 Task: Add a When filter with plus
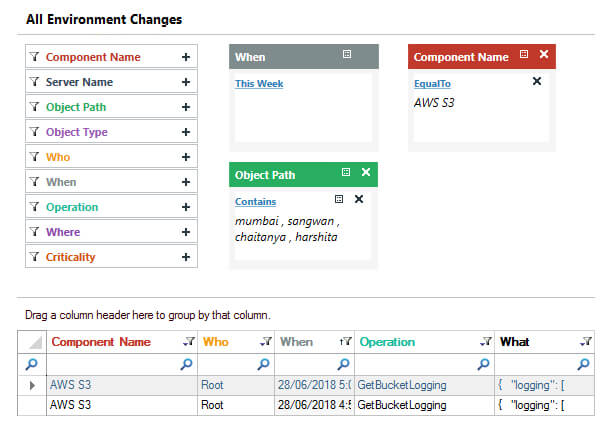pyautogui.click(x=186, y=182)
